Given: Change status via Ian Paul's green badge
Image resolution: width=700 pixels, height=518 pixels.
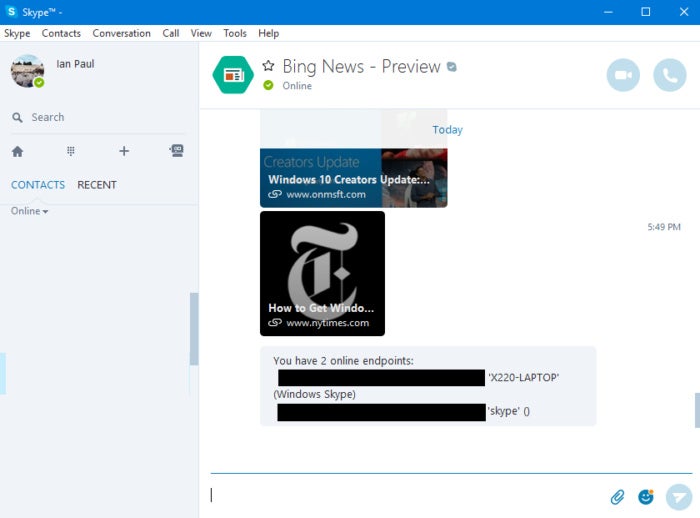Looking at the screenshot, I should pos(39,83).
